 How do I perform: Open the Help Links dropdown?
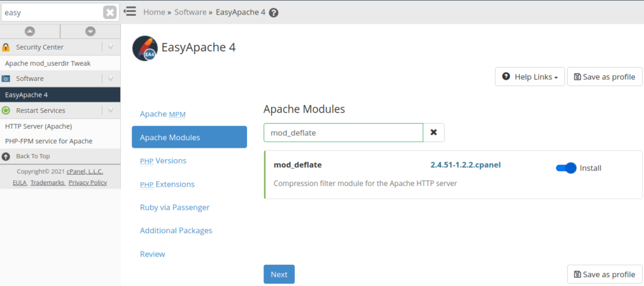530,77
